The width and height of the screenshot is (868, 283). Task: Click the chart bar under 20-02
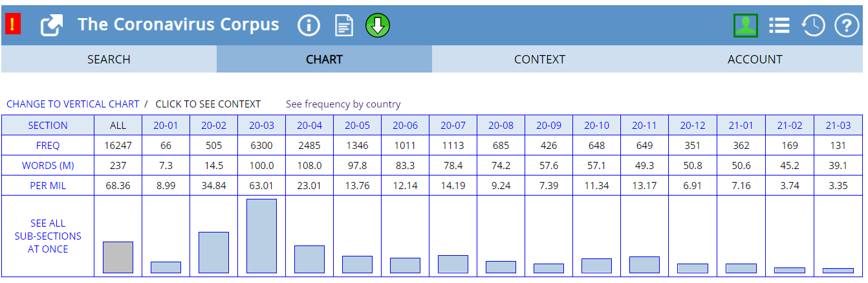pyautogui.click(x=213, y=252)
